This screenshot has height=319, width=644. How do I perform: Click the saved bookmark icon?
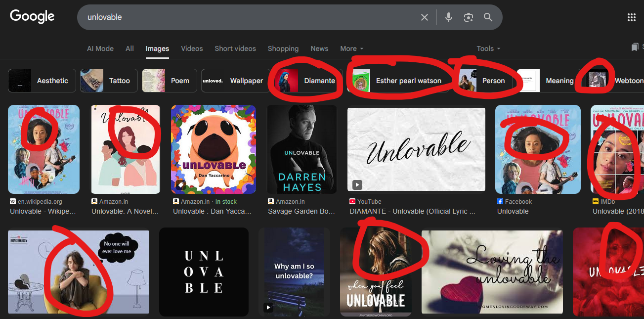click(635, 47)
